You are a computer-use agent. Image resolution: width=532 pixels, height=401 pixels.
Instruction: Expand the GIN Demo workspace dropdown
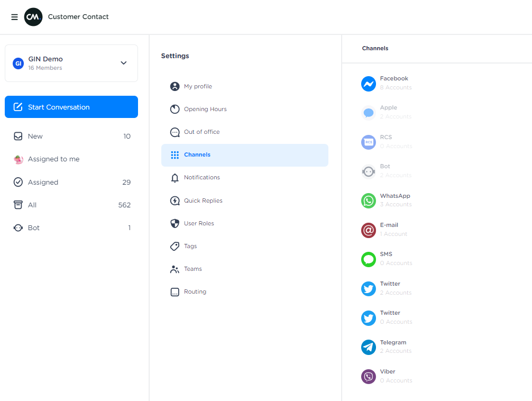[123, 63]
